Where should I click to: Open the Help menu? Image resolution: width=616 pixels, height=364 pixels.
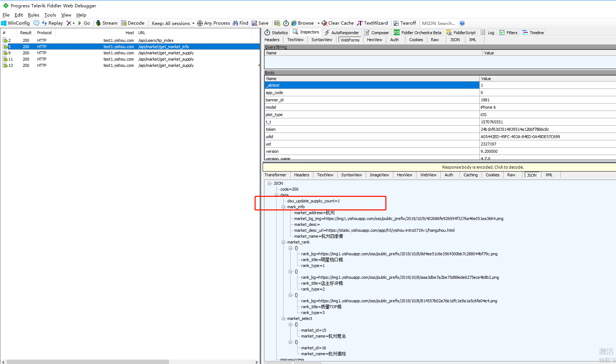(x=81, y=15)
